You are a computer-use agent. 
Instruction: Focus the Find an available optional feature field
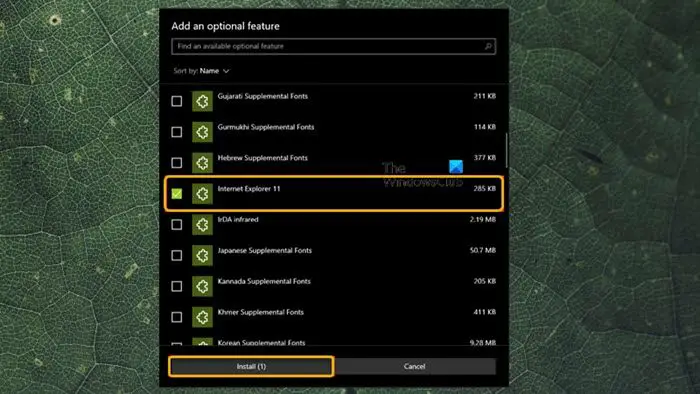click(333, 46)
